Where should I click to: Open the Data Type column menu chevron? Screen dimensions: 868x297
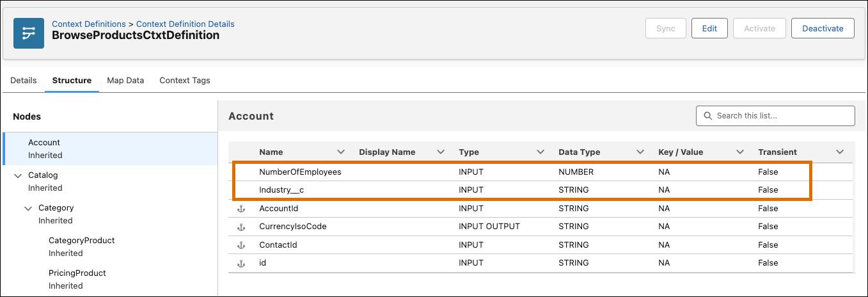[640, 152]
